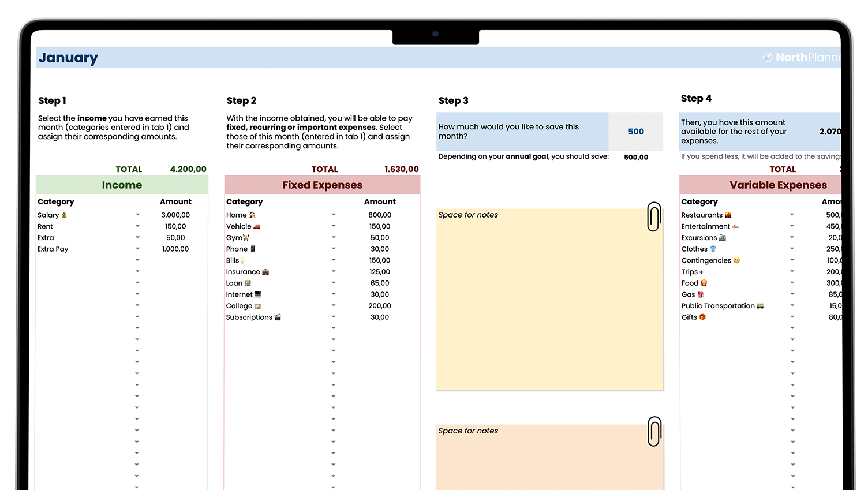Open the Bills category dropdown
This screenshot has width=868, height=490.
point(334,260)
